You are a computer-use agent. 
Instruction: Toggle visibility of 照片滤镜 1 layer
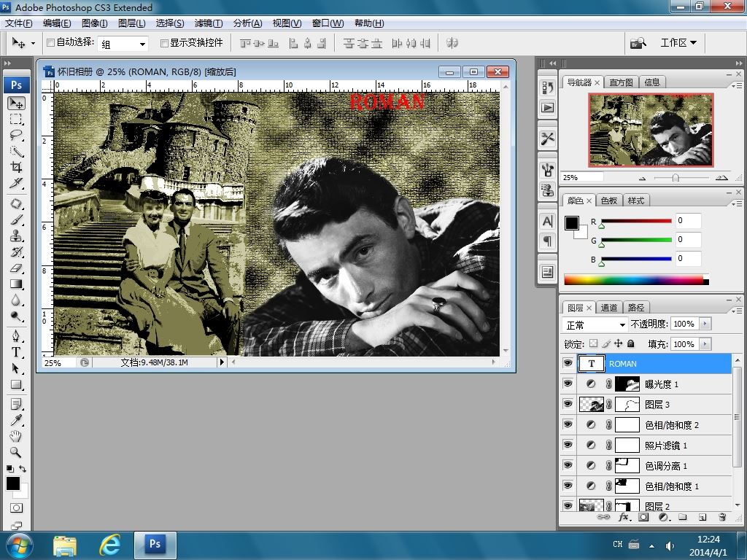click(x=568, y=446)
